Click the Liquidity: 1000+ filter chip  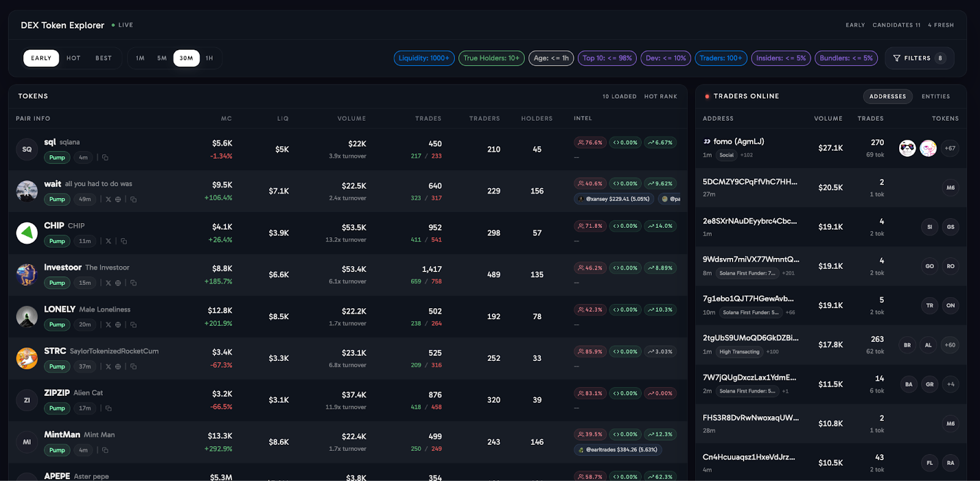pyautogui.click(x=424, y=58)
